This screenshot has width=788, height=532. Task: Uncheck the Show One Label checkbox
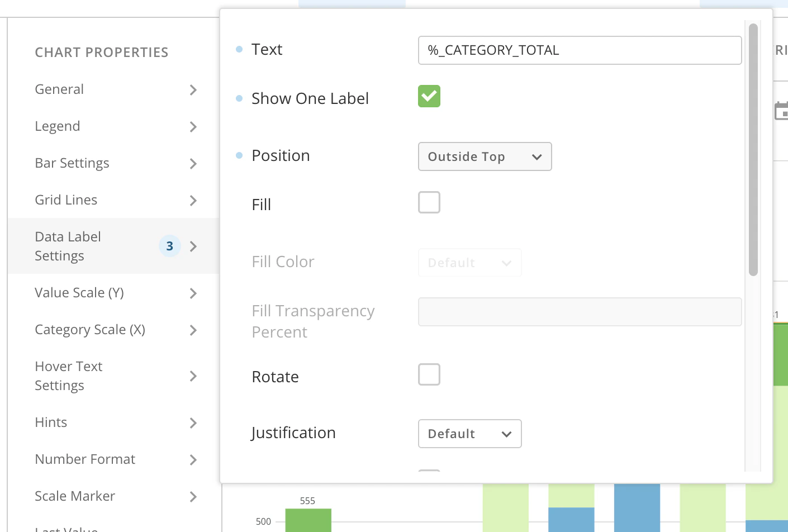(x=429, y=96)
